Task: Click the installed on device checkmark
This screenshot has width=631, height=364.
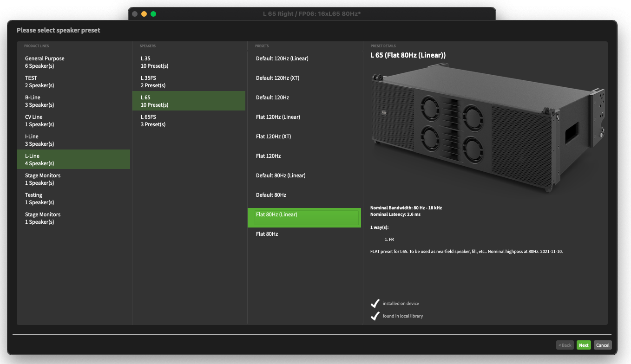Action: (375, 304)
